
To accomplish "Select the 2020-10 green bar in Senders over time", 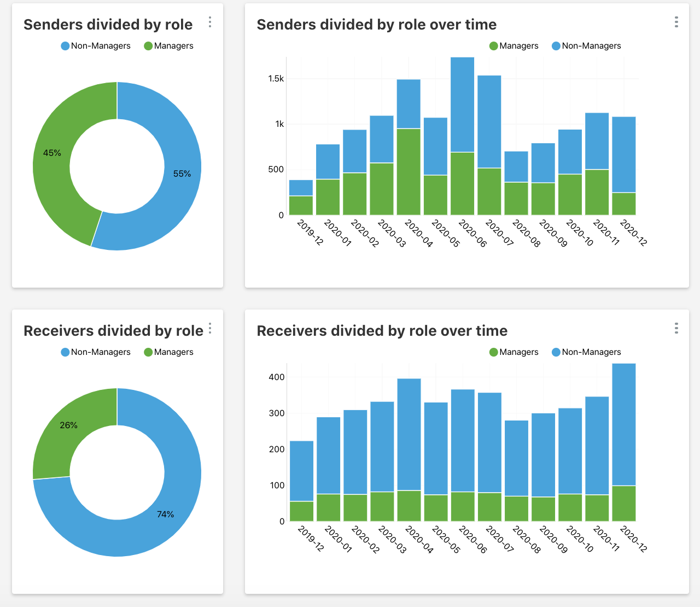I will click(x=570, y=195).
